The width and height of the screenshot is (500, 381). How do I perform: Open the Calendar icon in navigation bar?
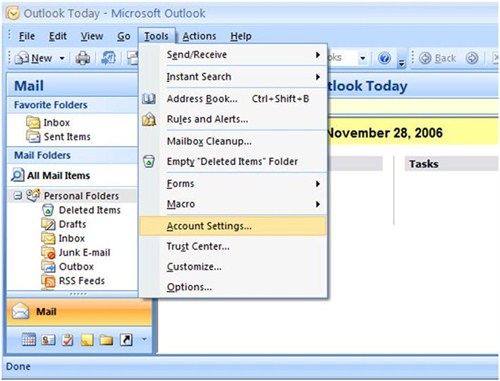pos(29,340)
